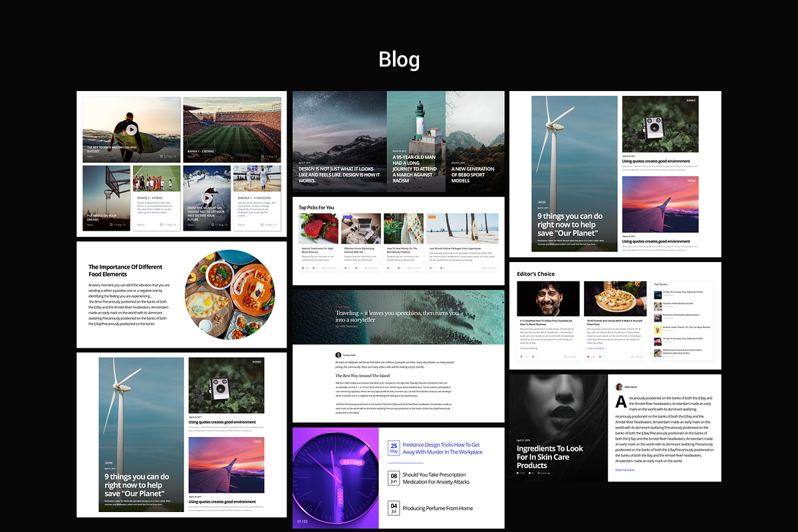Click the grey heart on the Classified Ad card
798x532 pixels.
point(522,356)
